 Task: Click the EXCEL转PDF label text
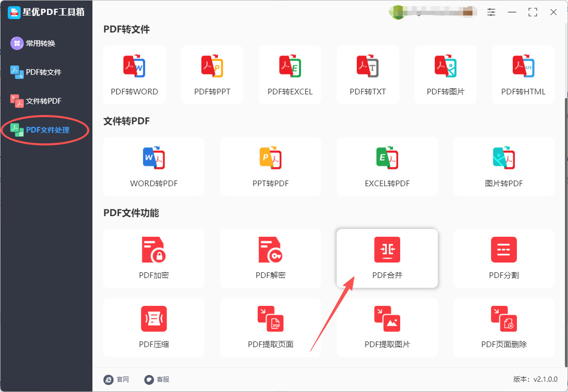click(x=387, y=184)
